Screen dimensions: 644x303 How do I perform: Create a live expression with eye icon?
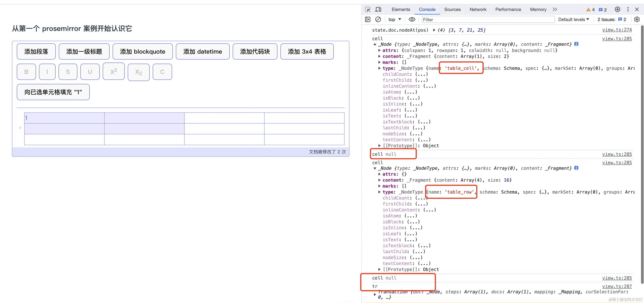point(412,20)
